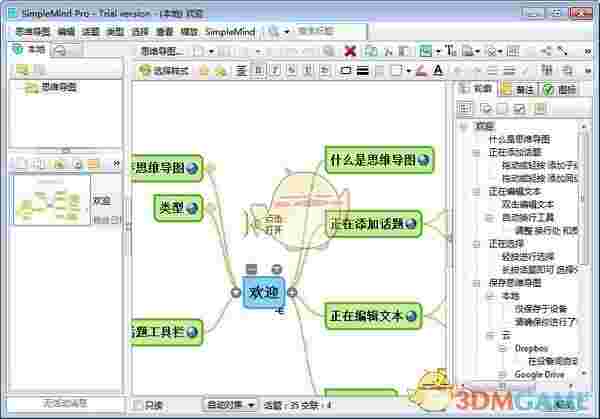The image size is (600, 419).
Task: Click the collapse minus button above 欢迎 node
Action: tap(251, 269)
